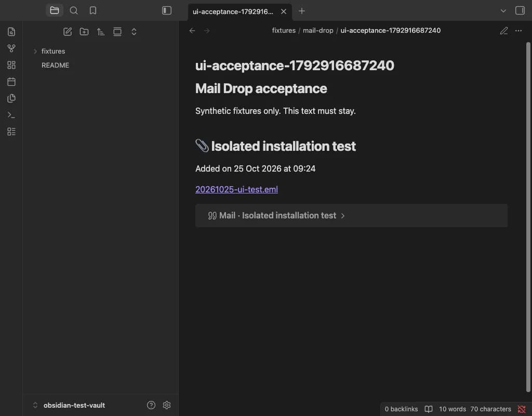The width and height of the screenshot is (532, 416).
Task: Open graph view from ribbon
Action: pos(11,48)
